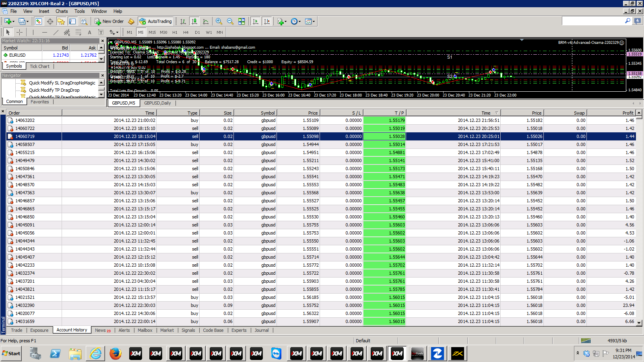This screenshot has width=644, height=362.
Task: Toggle Chart Shift button
Action: pos(266,21)
